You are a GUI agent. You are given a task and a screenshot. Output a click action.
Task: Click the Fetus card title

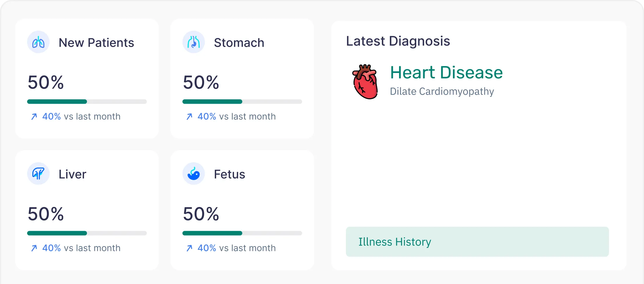tap(230, 174)
